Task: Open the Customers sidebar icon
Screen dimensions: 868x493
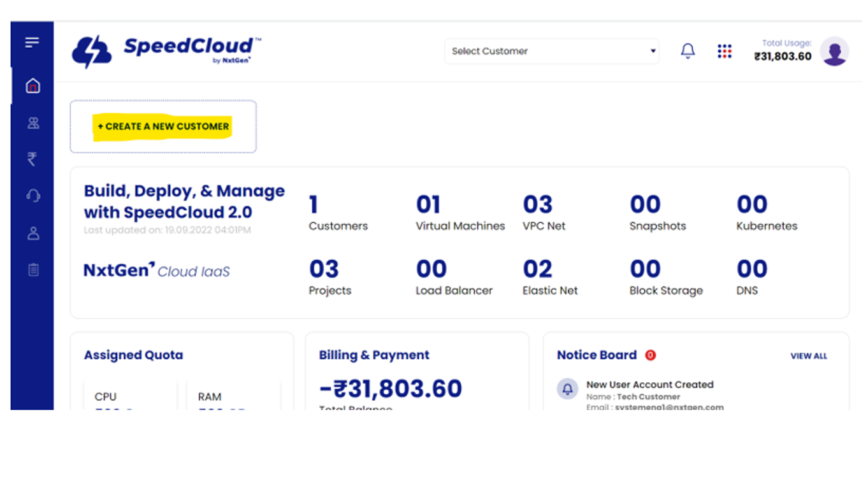Action: click(x=33, y=124)
